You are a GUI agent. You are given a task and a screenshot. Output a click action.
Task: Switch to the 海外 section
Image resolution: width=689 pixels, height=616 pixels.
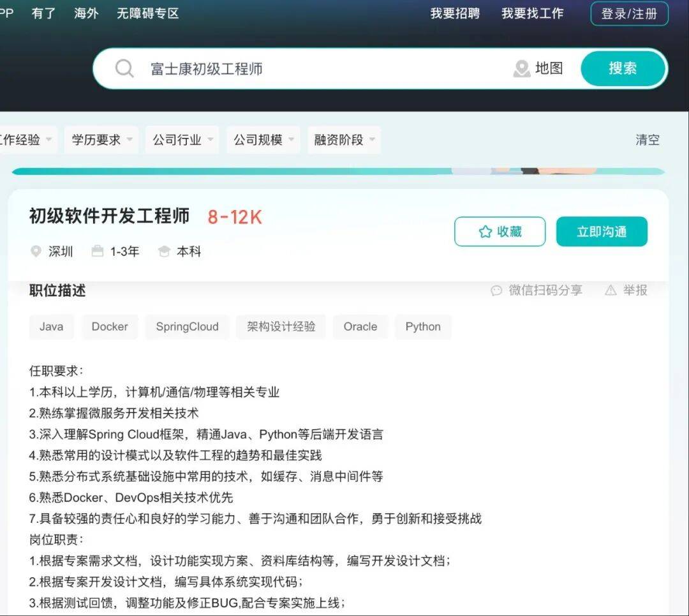(x=86, y=13)
